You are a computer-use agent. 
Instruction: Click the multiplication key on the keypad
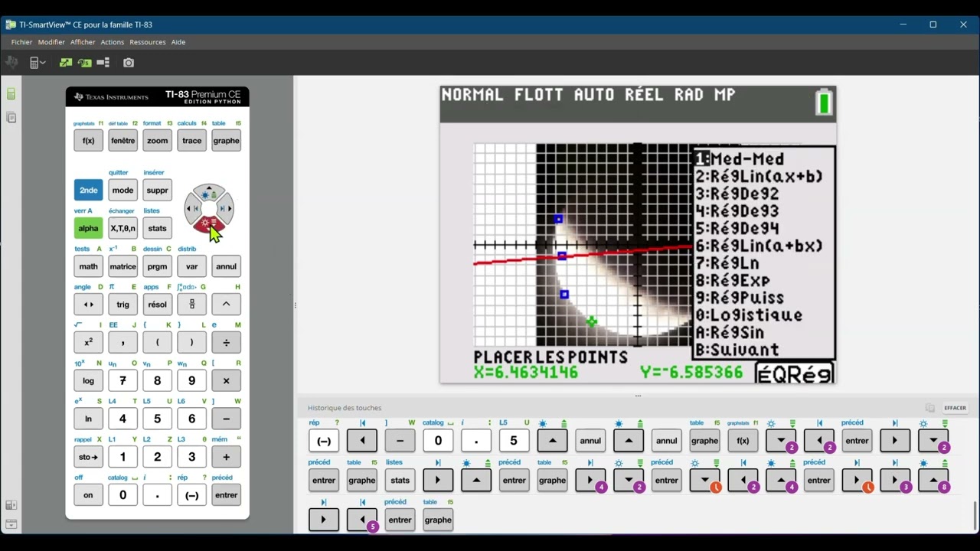point(226,380)
